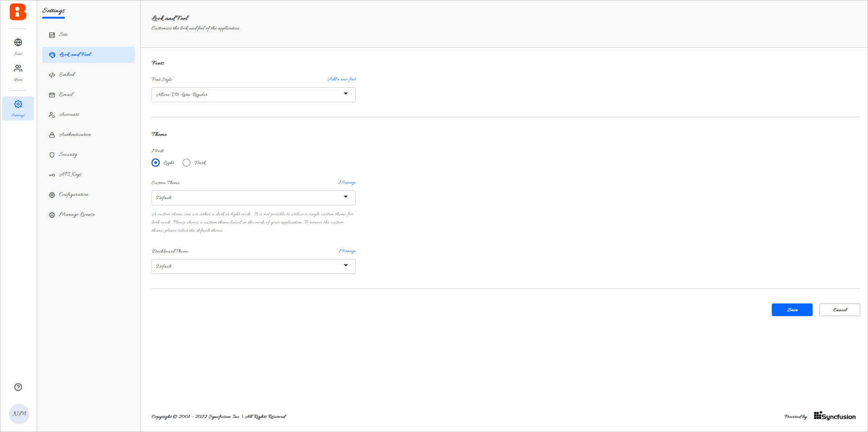
Task: Select the Dark mode radio button
Action: [186, 163]
